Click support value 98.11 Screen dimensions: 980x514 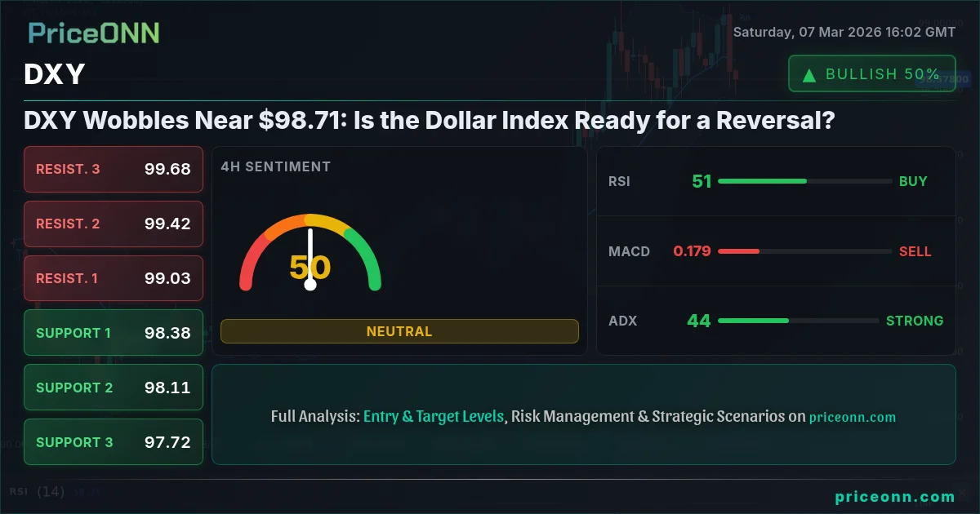point(167,388)
